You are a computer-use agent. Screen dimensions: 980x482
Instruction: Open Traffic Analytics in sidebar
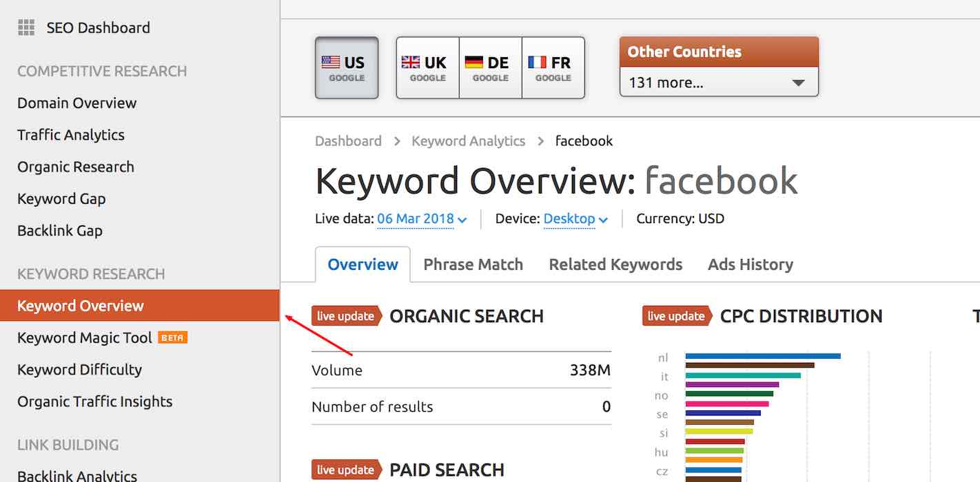coord(71,135)
